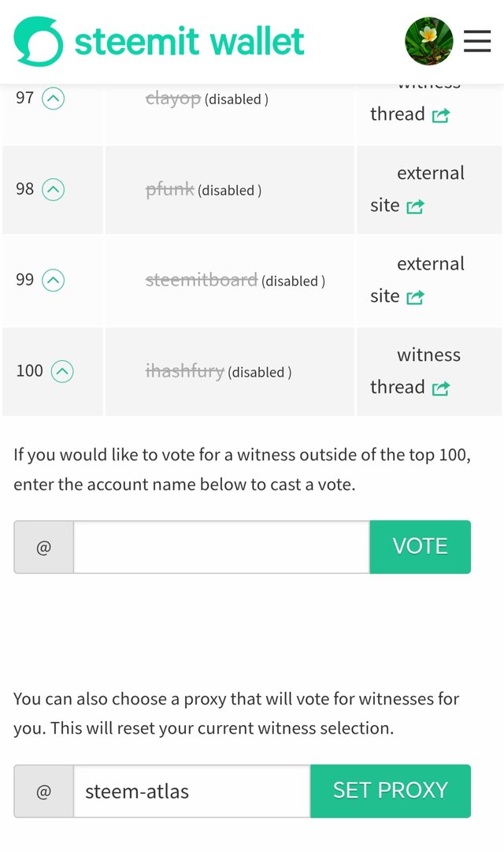Viewport: 504px width, 852px height.
Task: Click the steemit wallet title text
Action: click(189, 41)
